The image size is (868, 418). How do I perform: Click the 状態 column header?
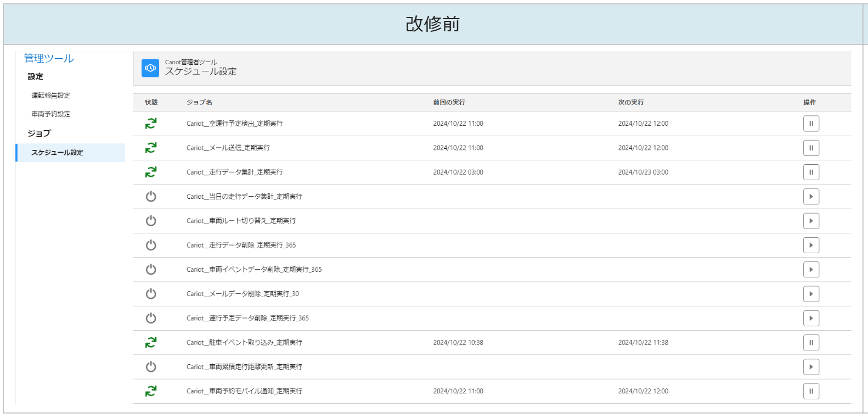[x=151, y=102]
